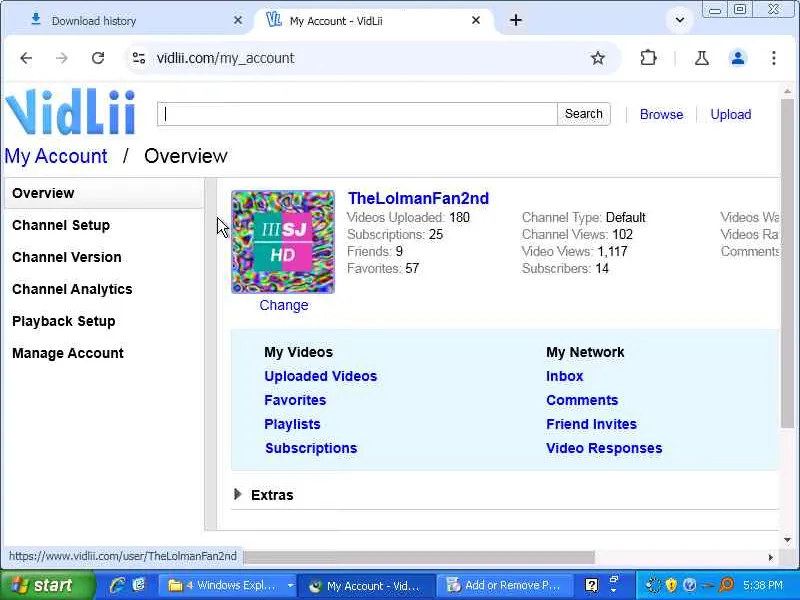Open the TheLolmanFan2nd channel link

[418, 198]
